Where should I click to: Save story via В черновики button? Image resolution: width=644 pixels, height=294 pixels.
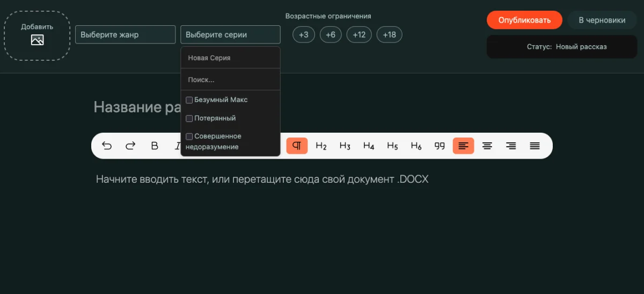tap(602, 20)
